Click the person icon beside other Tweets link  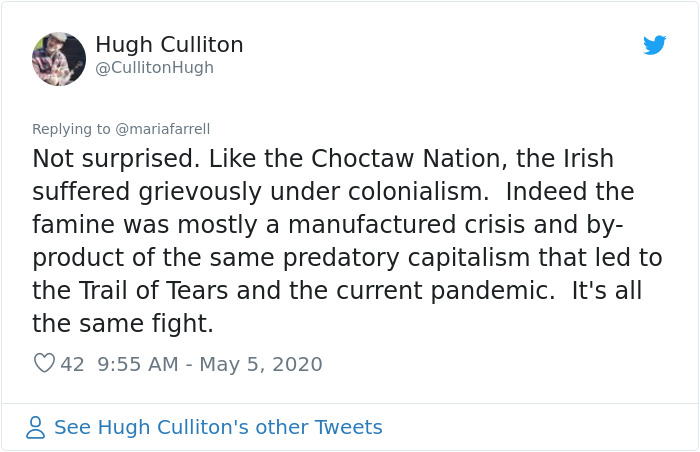pyautogui.click(x=36, y=428)
